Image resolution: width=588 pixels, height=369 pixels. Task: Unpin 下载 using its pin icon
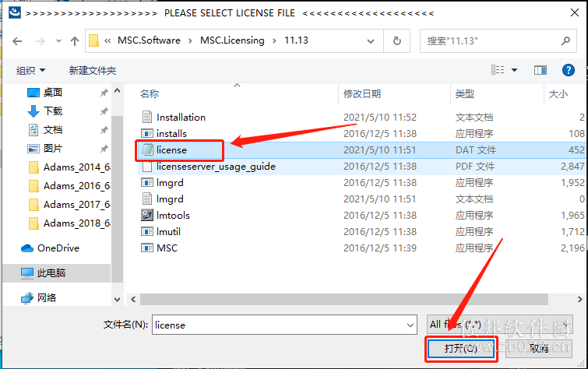point(104,111)
